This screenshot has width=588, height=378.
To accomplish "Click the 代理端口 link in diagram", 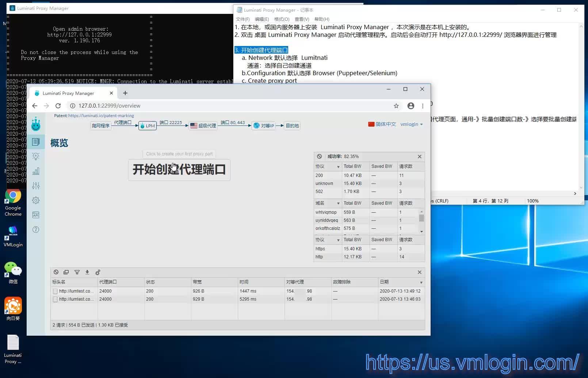I will coord(123,123).
